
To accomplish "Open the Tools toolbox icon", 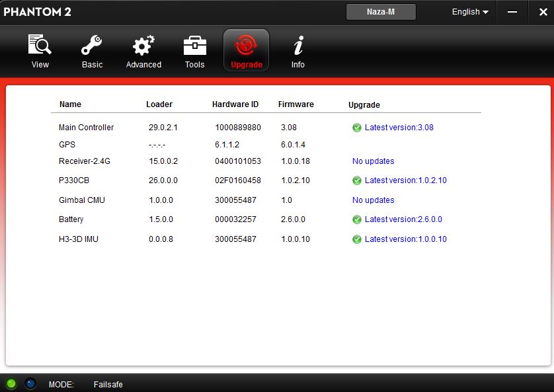I will [194, 46].
